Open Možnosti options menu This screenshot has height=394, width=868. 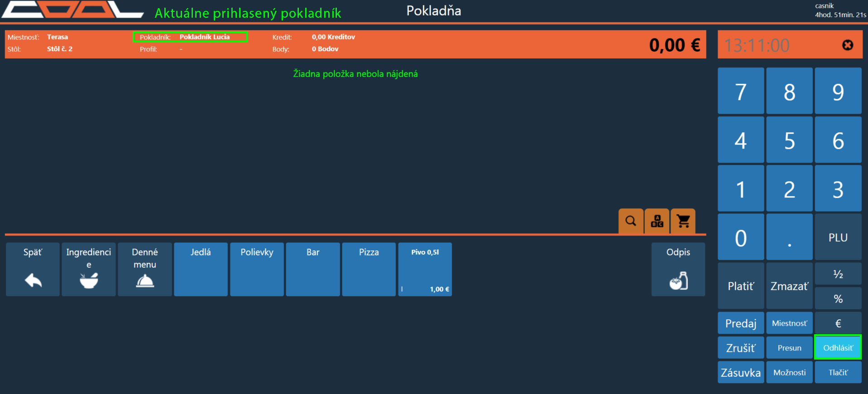(789, 372)
